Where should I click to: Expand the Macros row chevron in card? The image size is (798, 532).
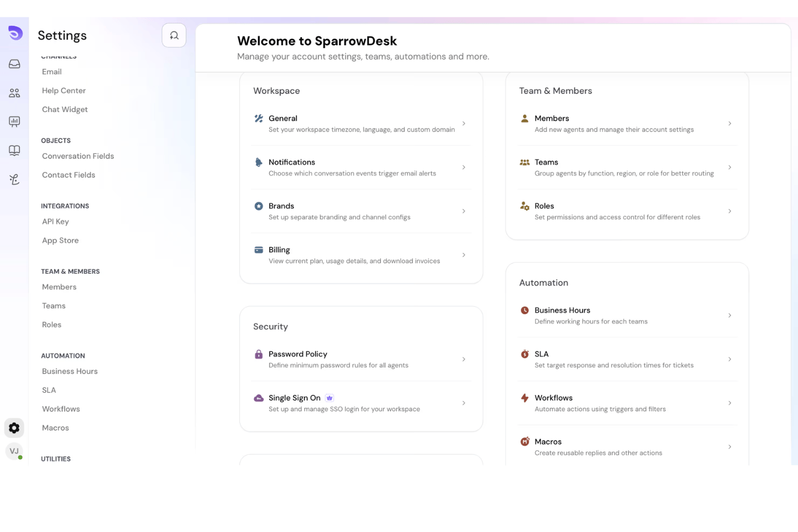coord(730,447)
